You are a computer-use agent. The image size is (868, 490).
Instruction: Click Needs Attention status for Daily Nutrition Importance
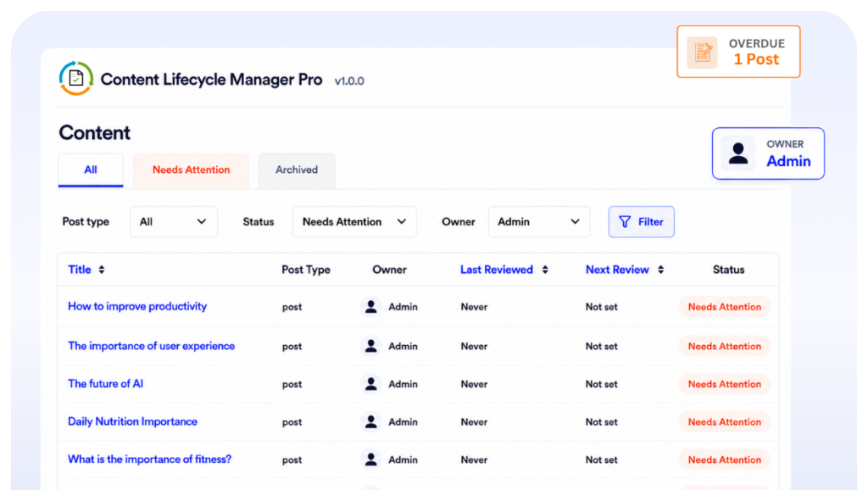pyautogui.click(x=724, y=422)
